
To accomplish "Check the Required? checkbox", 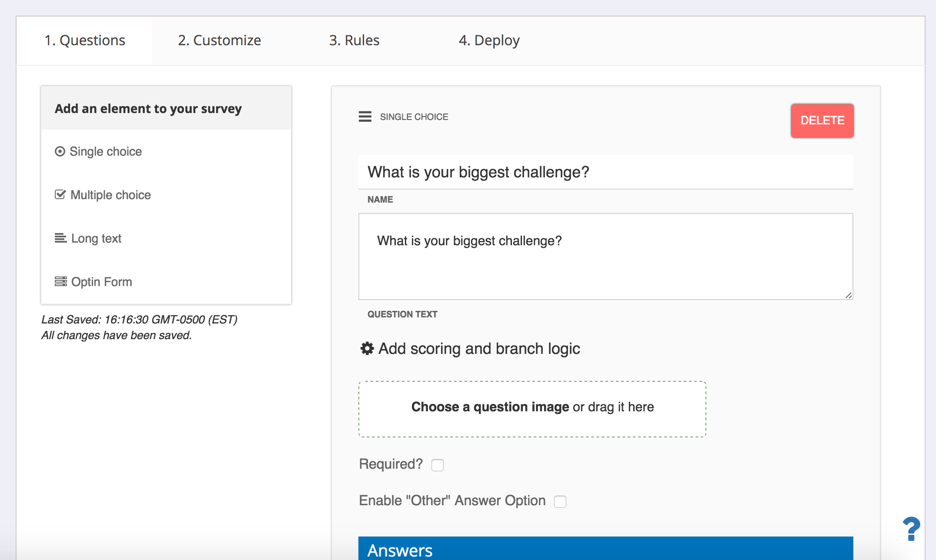I will point(438,465).
